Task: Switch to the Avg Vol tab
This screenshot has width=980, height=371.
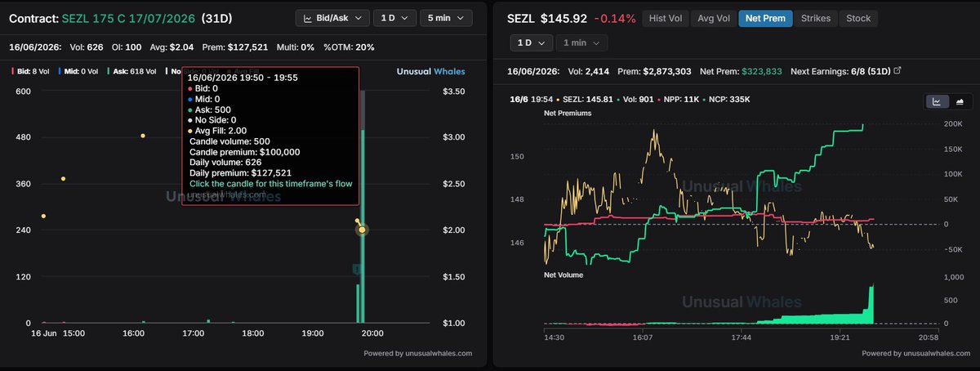Action: 713,18
